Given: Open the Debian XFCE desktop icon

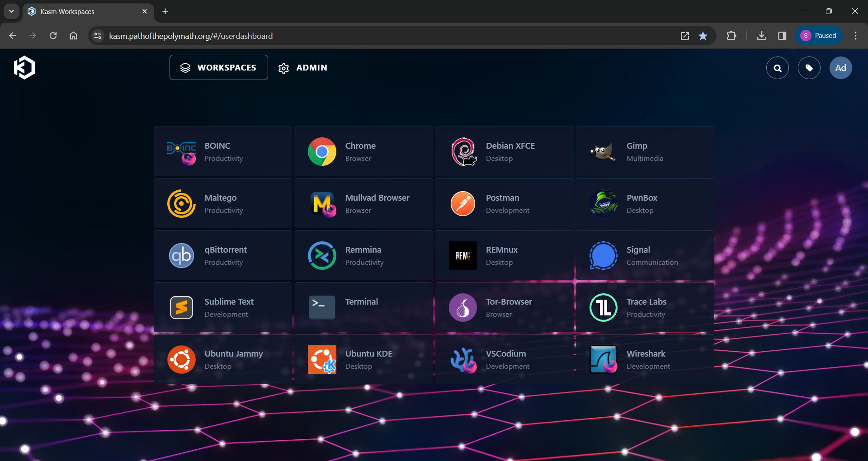Looking at the screenshot, I should [x=463, y=152].
